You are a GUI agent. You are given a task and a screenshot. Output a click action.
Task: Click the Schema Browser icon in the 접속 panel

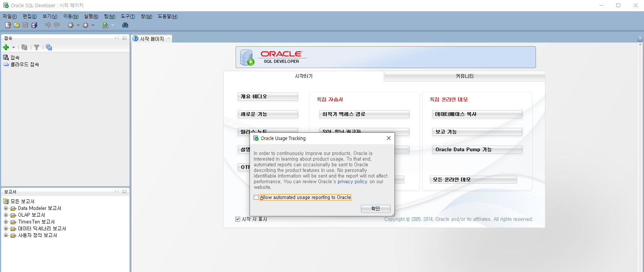[x=49, y=47]
